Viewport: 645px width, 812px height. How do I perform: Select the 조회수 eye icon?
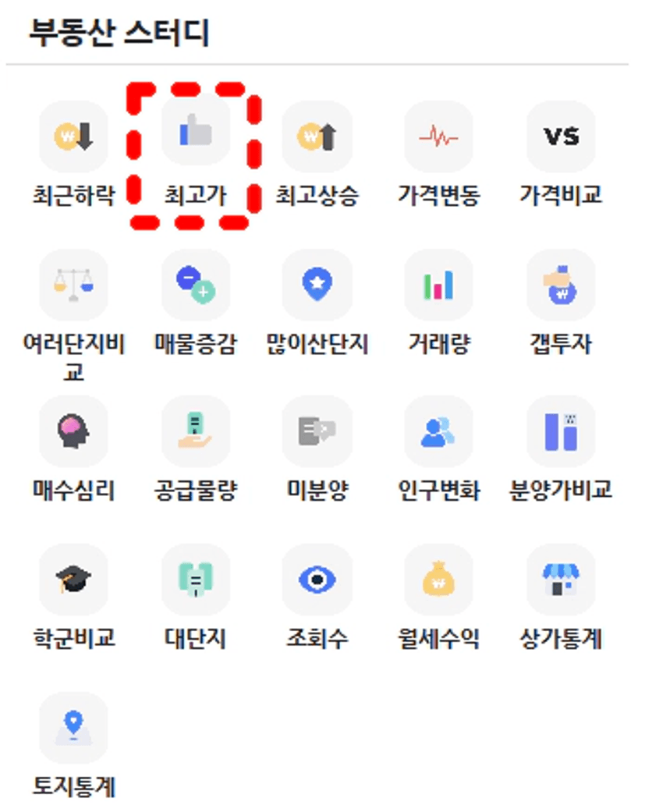click(x=317, y=580)
